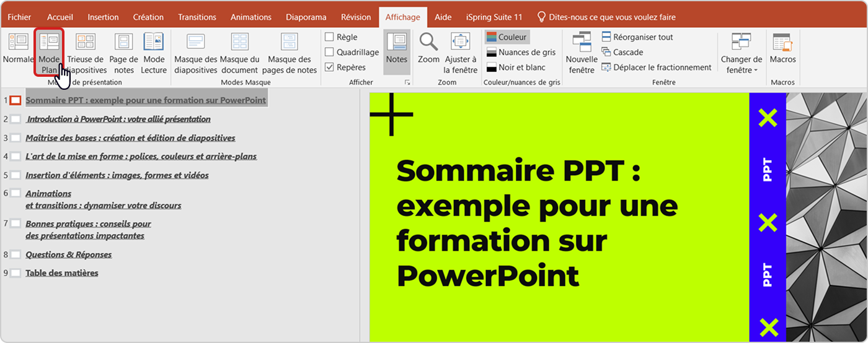868x343 pixels.
Task: Open the Diaporama tab
Action: tap(306, 17)
